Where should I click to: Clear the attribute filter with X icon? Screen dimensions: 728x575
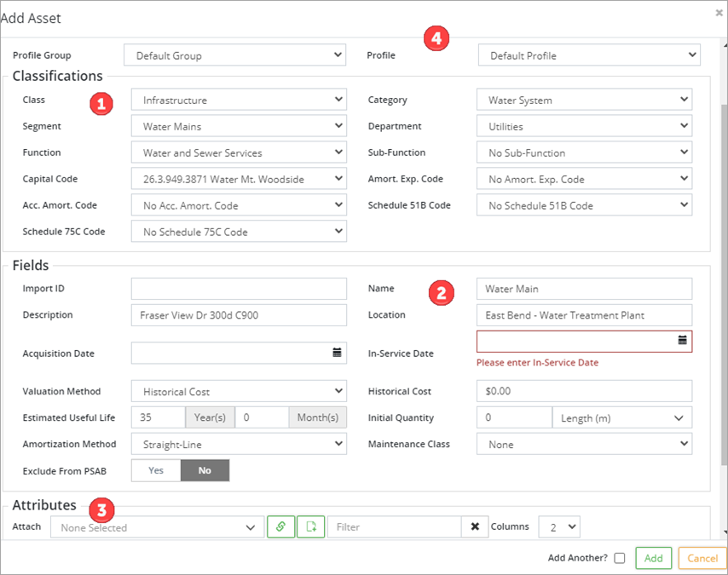[475, 527]
